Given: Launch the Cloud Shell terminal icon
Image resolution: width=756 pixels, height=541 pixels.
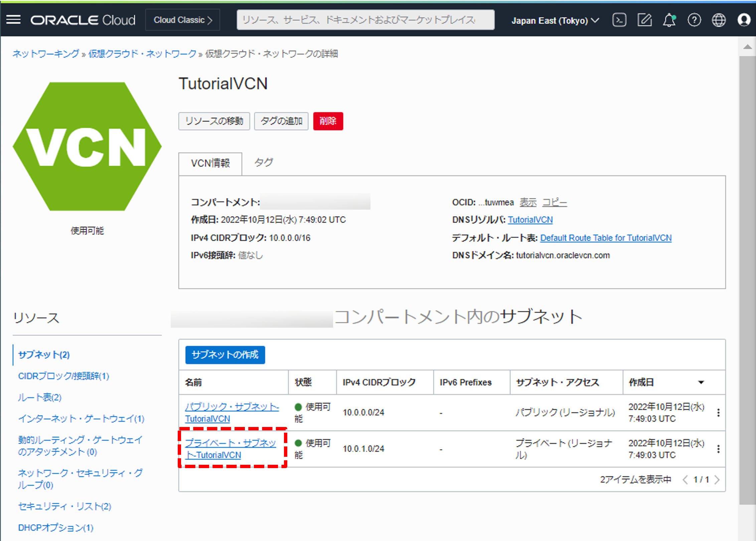Looking at the screenshot, I should [619, 20].
